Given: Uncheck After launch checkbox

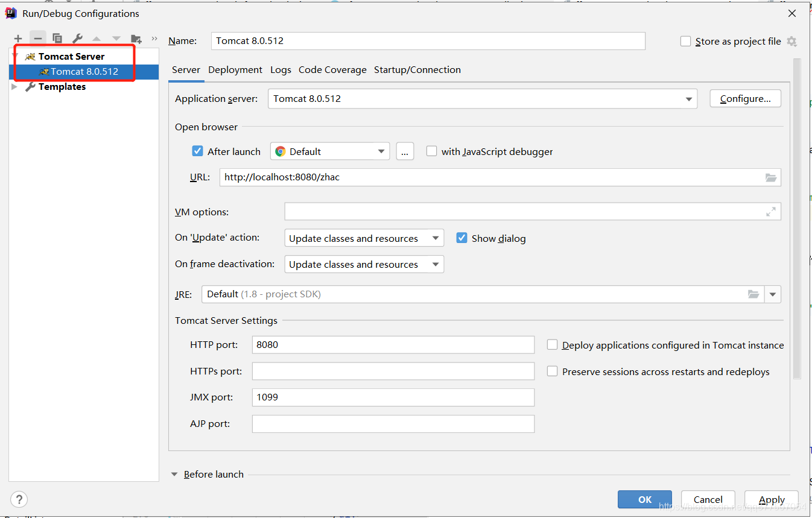Looking at the screenshot, I should (197, 151).
